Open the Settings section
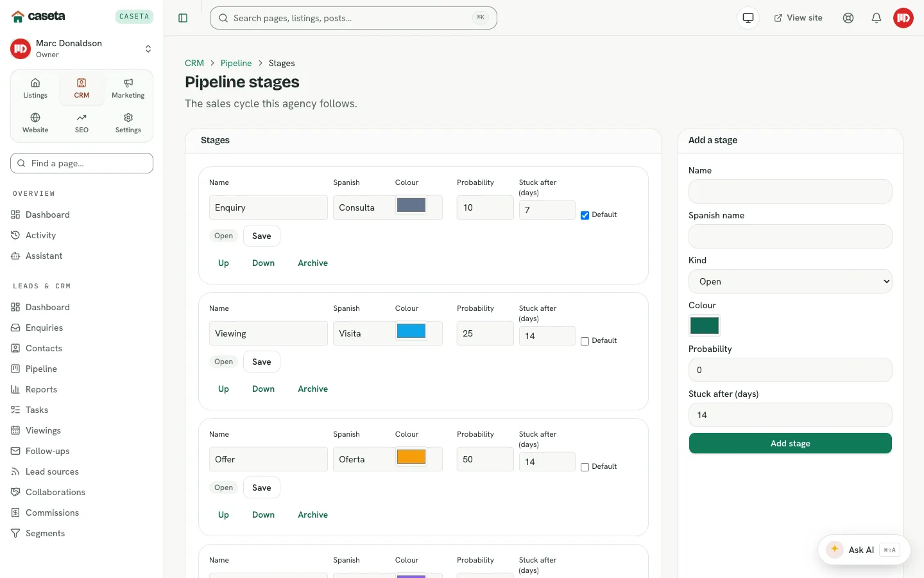Screen dimensions: 924x578 click(128, 123)
